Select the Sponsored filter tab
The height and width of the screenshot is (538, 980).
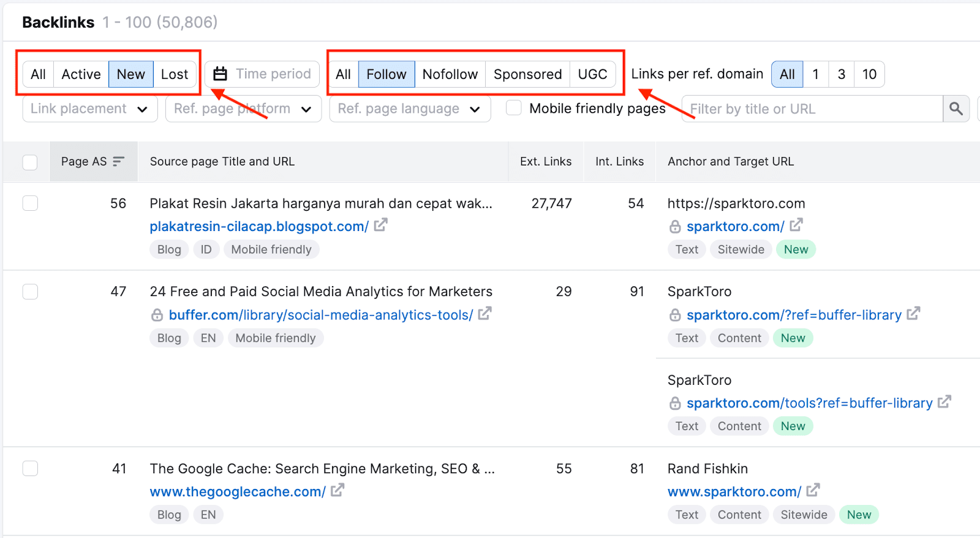527,74
